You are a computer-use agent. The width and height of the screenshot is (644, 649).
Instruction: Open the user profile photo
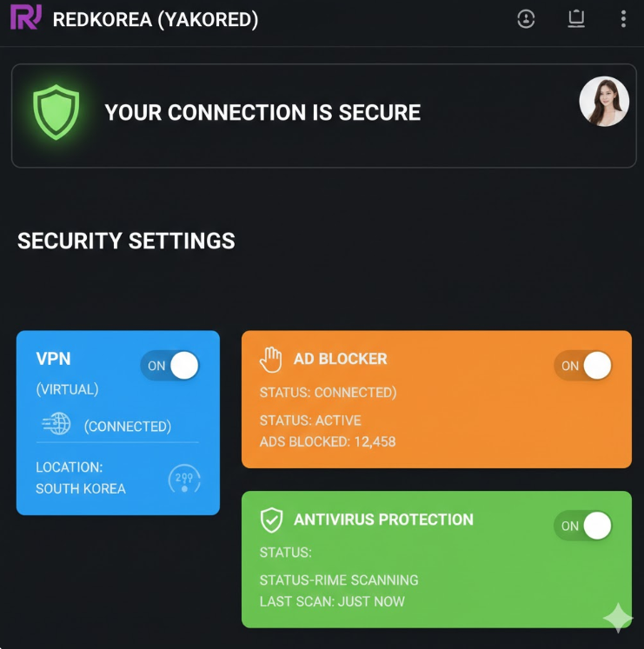point(604,102)
